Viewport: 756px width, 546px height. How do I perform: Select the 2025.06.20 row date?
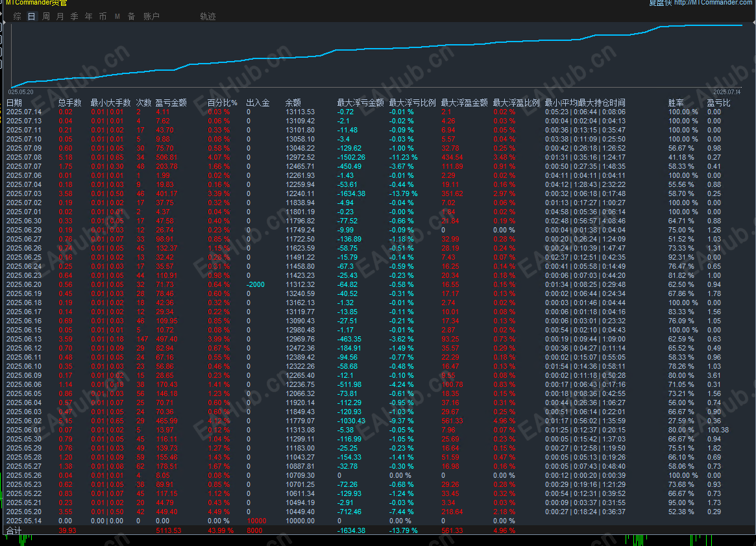click(24, 284)
